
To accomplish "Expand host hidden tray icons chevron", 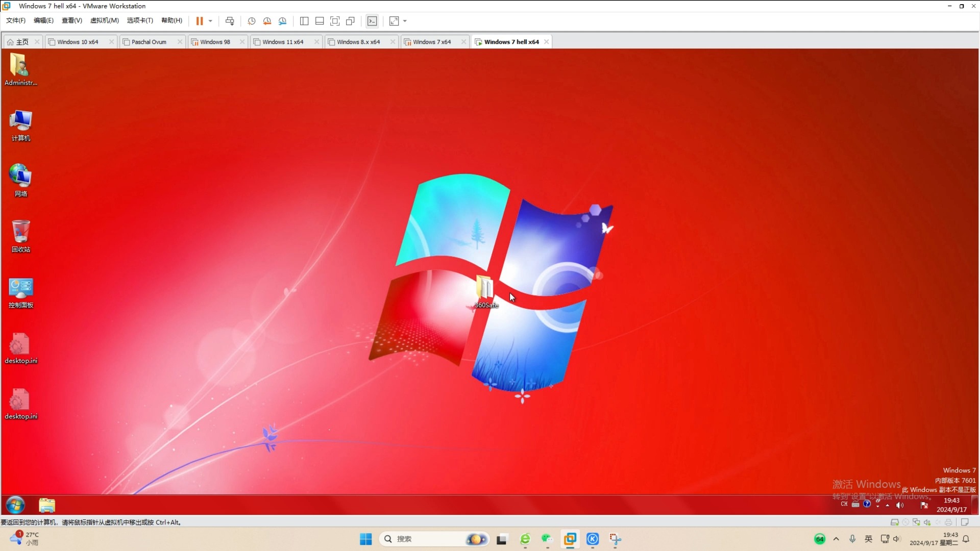I will point(836,539).
